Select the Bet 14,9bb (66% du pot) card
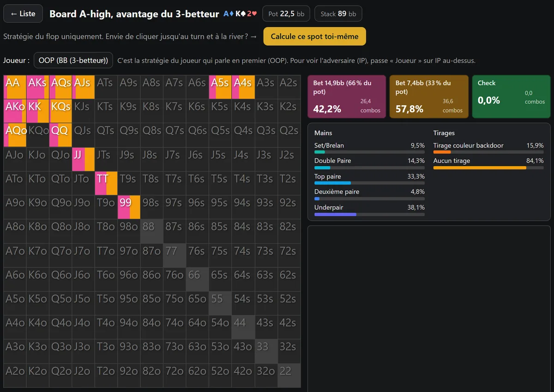The height and width of the screenshot is (392, 554). point(347,97)
